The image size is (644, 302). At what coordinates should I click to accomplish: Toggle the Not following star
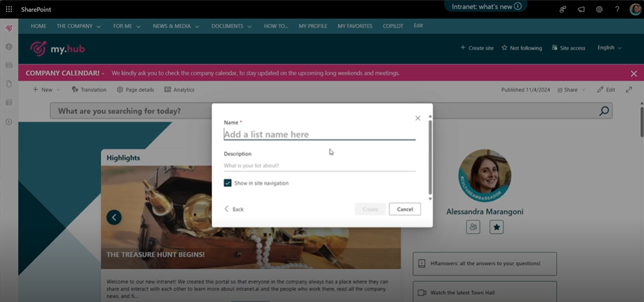(521, 48)
